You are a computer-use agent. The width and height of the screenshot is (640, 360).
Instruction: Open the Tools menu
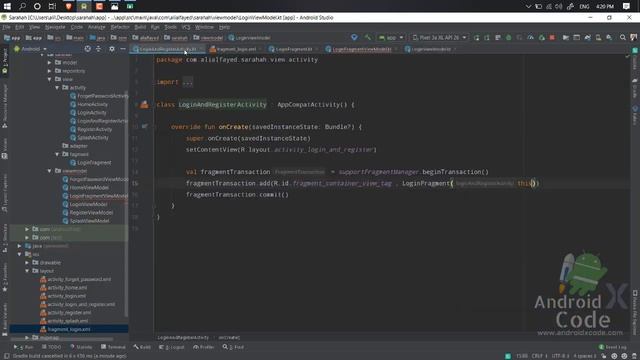point(170,27)
